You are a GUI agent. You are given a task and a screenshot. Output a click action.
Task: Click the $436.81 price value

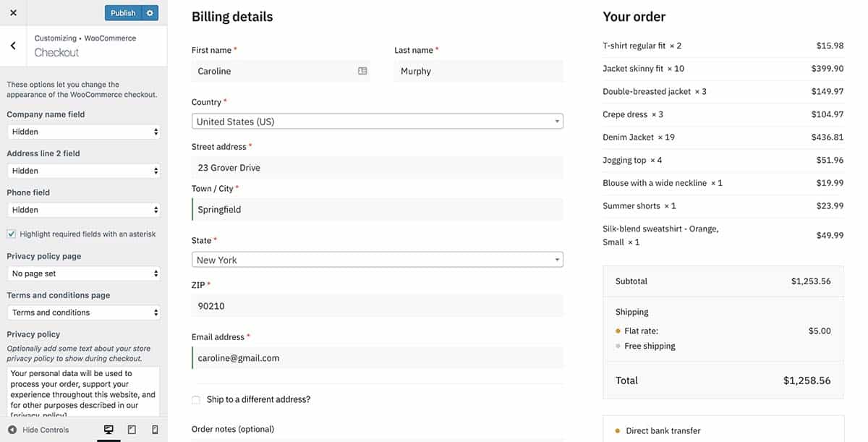(x=827, y=137)
